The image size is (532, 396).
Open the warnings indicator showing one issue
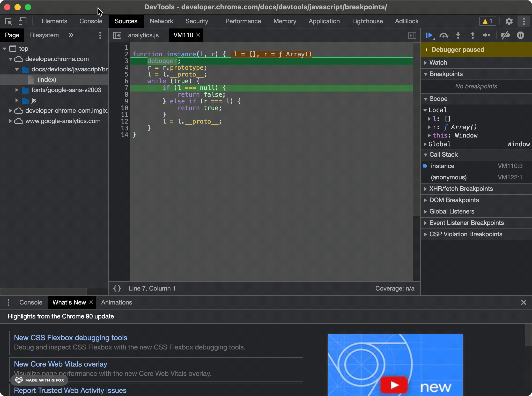point(487,21)
